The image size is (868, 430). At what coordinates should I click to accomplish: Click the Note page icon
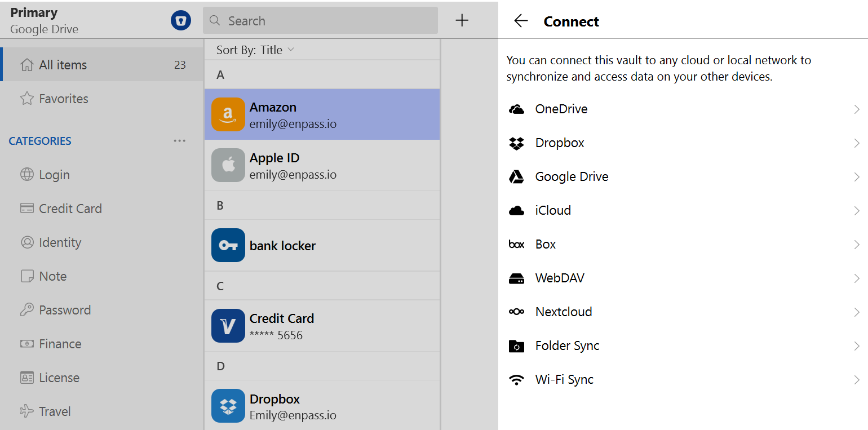[x=26, y=276]
